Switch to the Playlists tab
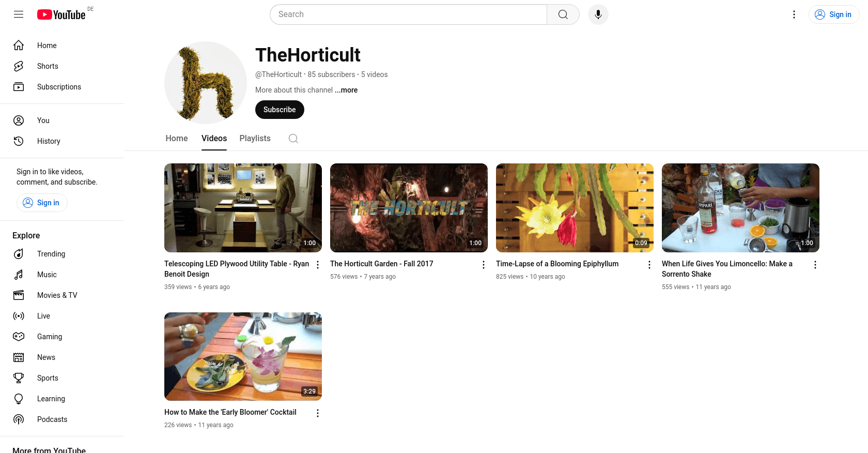This screenshot has height=453, width=868. click(x=255, y=139)
